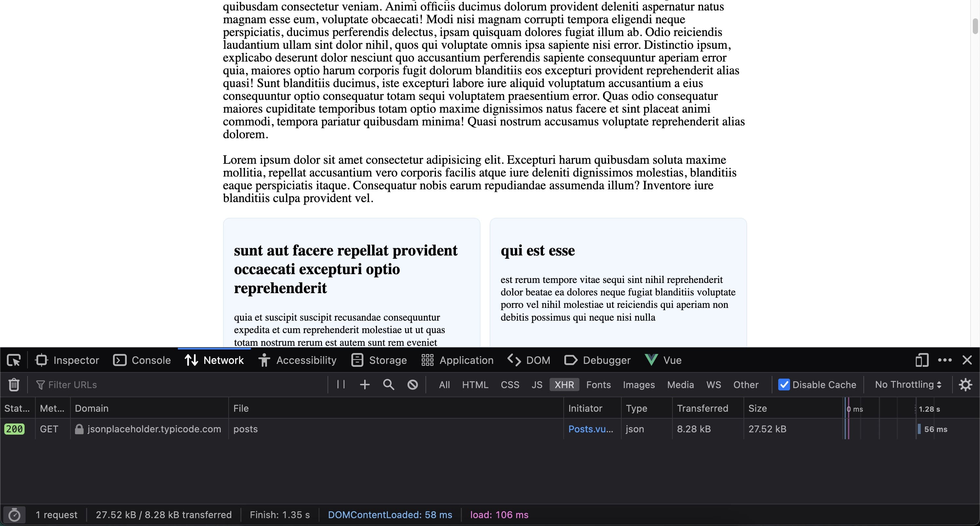Toggle responsive design mode icon
Viewport: 980px width, 526px height.
point(922,360)
